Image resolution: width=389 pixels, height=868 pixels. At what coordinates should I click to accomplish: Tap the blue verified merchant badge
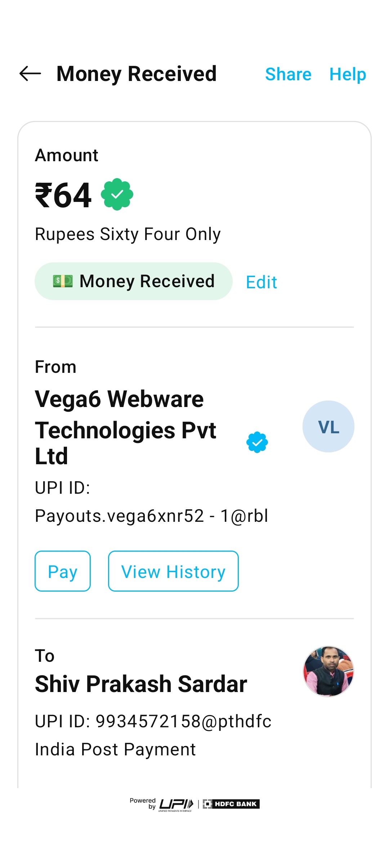click(x=257, y=442)
